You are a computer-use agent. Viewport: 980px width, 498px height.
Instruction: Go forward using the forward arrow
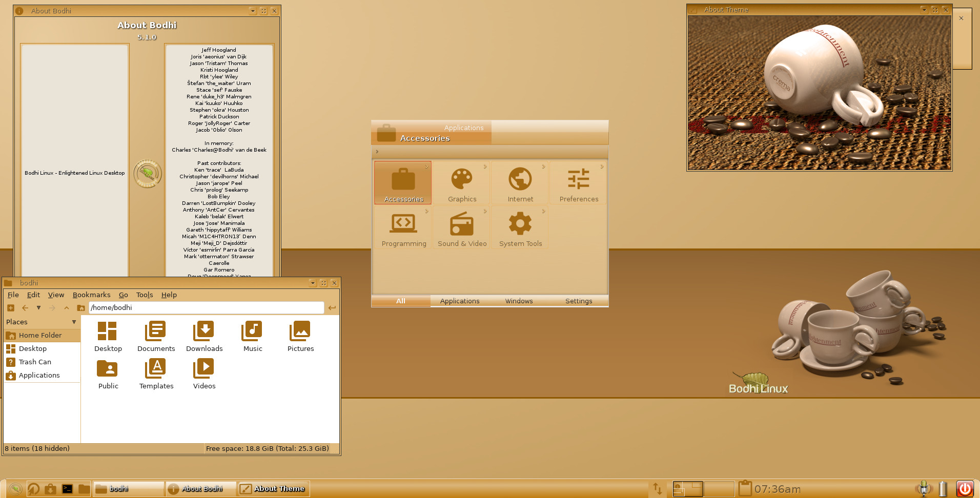click(x=52, y=308)
